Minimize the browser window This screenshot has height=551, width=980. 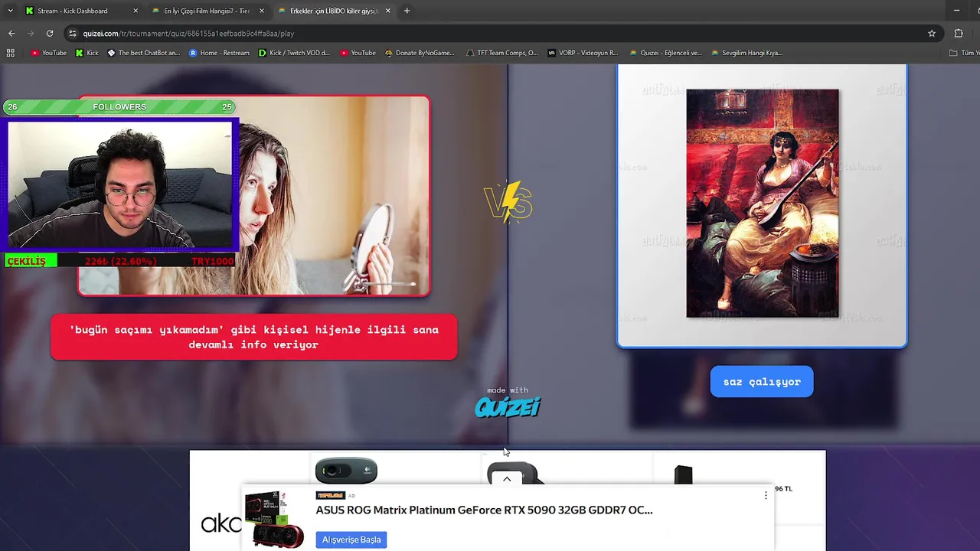956,11
